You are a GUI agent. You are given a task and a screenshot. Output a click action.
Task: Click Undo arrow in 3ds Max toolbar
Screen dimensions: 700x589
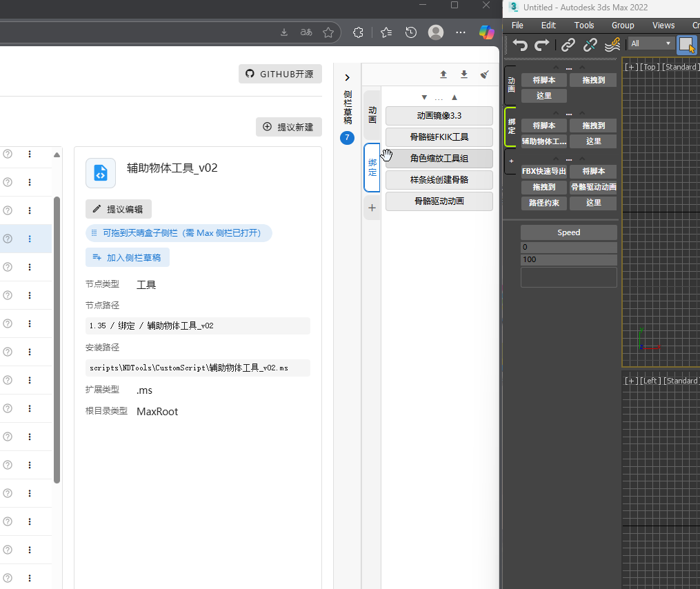[520, 45]
